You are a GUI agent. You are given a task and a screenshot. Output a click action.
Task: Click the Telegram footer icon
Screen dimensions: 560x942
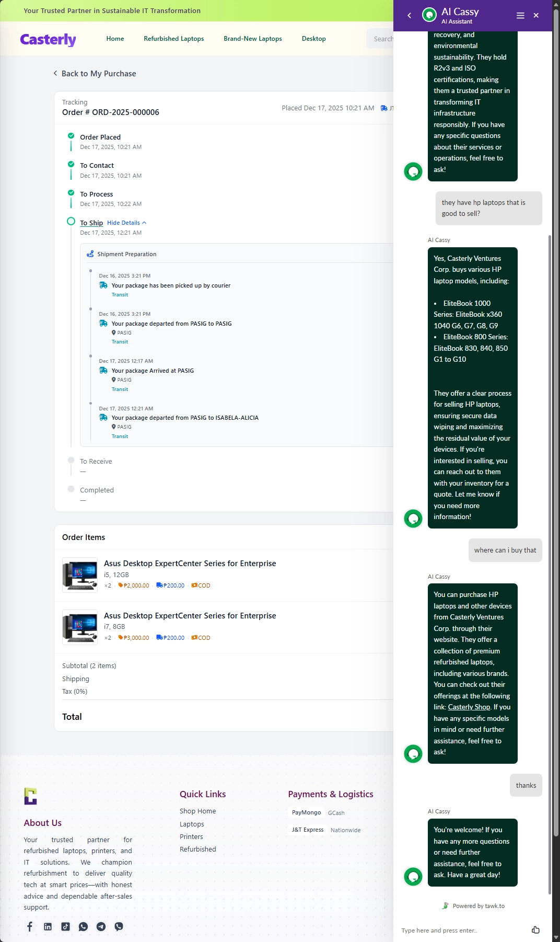101,927
